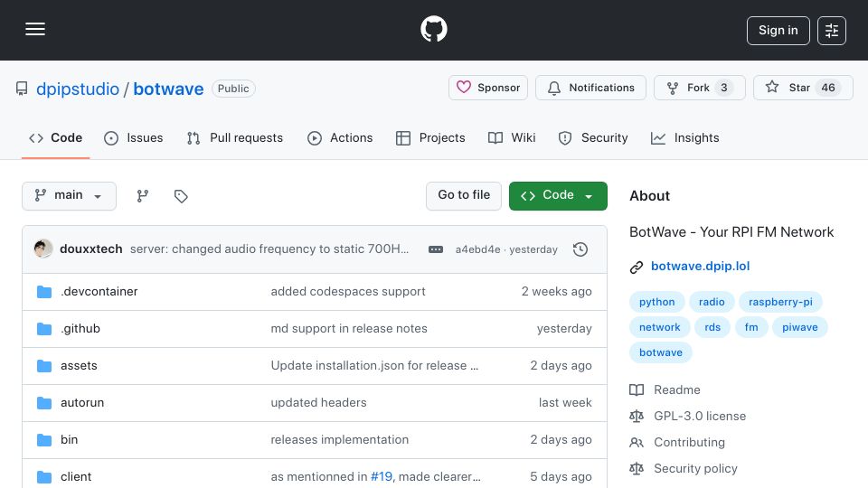Click the Sponsor button

point(487,88)
